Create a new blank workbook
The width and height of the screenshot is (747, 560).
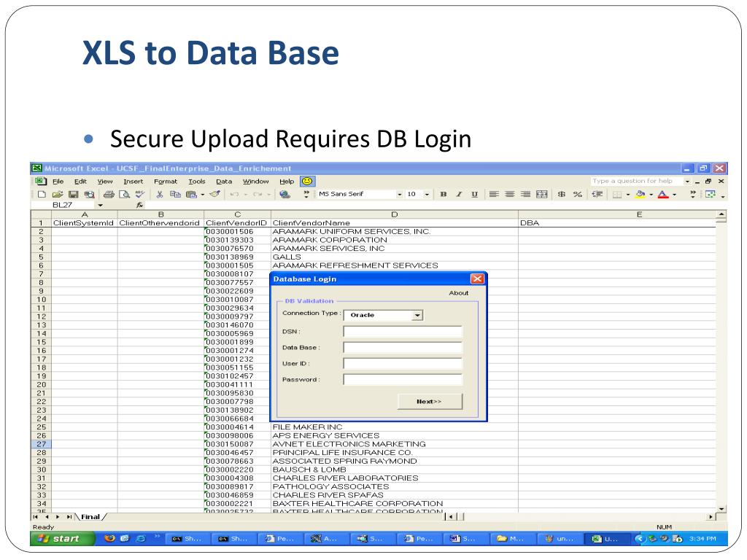coord(42,194)
